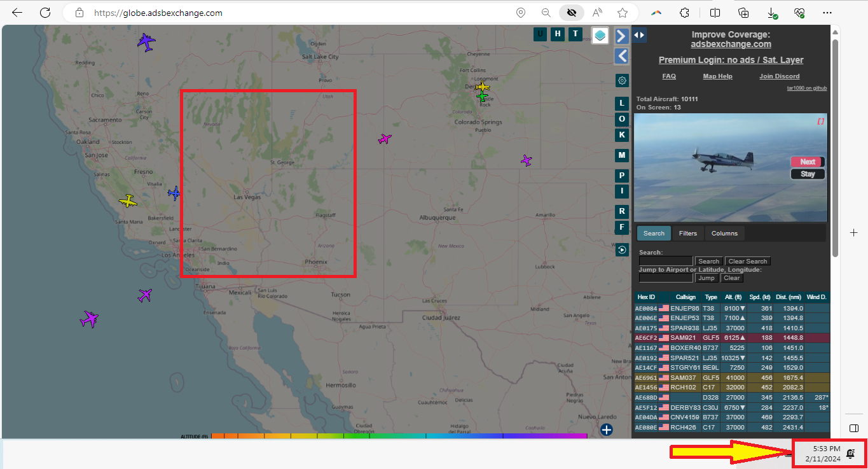Reload the page with the refresh icon
The width and height of the screenshot is (868, 469).
pyautogui.click(x=45, y=13)
